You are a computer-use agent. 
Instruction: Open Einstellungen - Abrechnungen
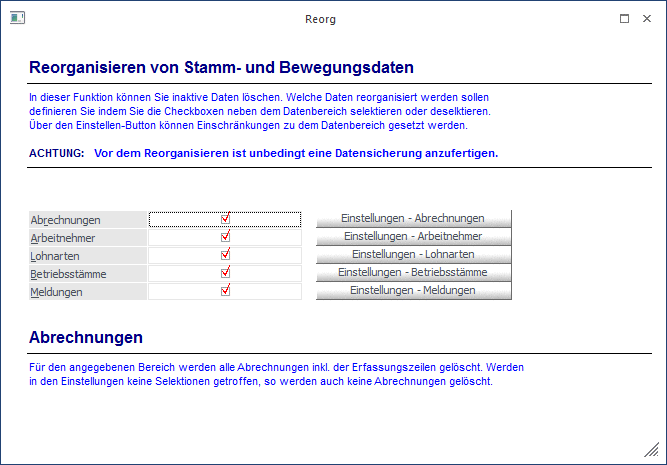coord(413,218)
